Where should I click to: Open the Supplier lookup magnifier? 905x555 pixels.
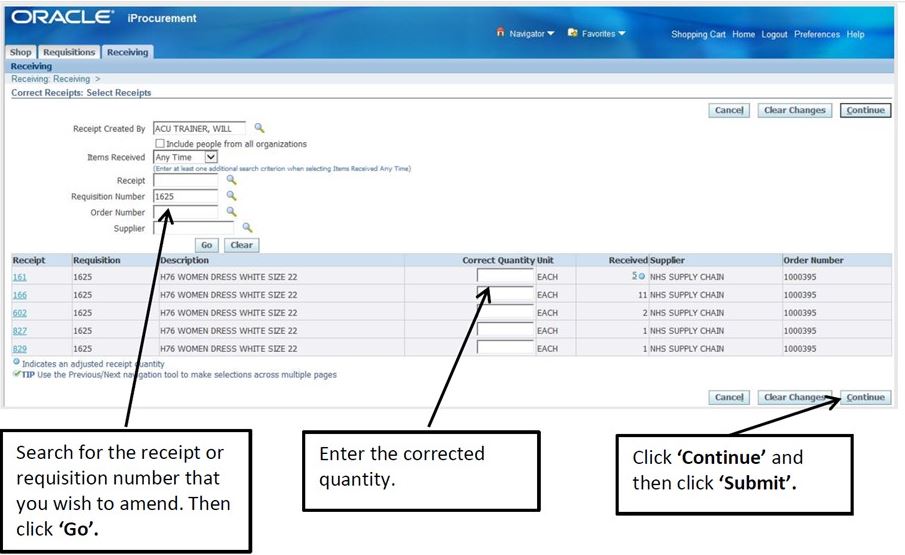(247, 228)
